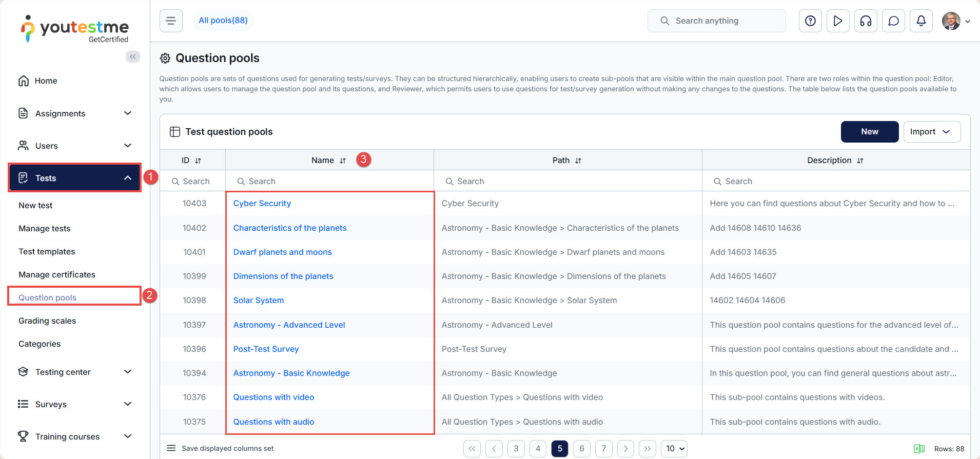Toggle sorting on Description column
The width and height of the screenshot is (980, 459).
860,161
